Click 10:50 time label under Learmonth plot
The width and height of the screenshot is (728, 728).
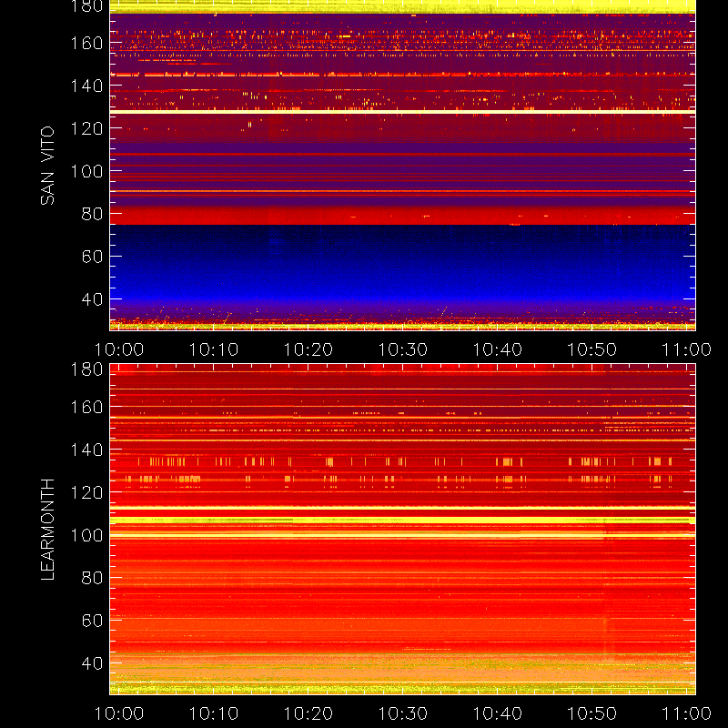(592, 713)
